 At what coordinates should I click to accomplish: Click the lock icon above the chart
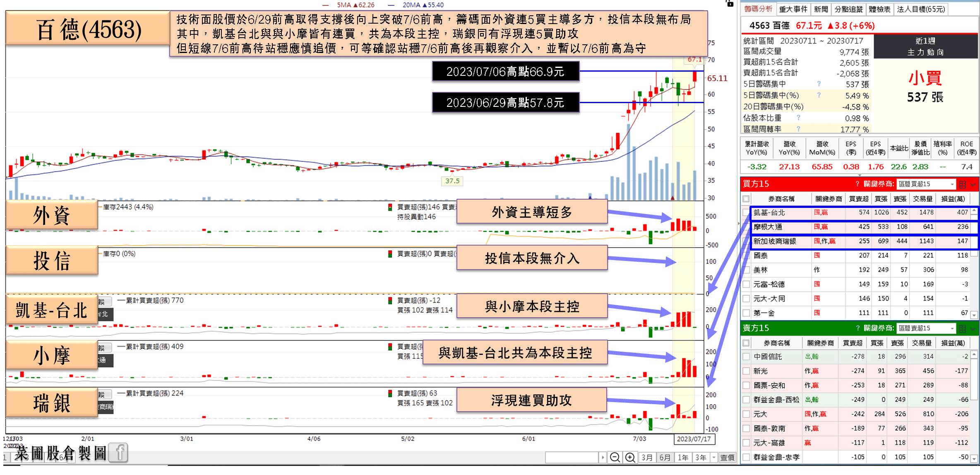pyautogui.click(x=730, y=3)
